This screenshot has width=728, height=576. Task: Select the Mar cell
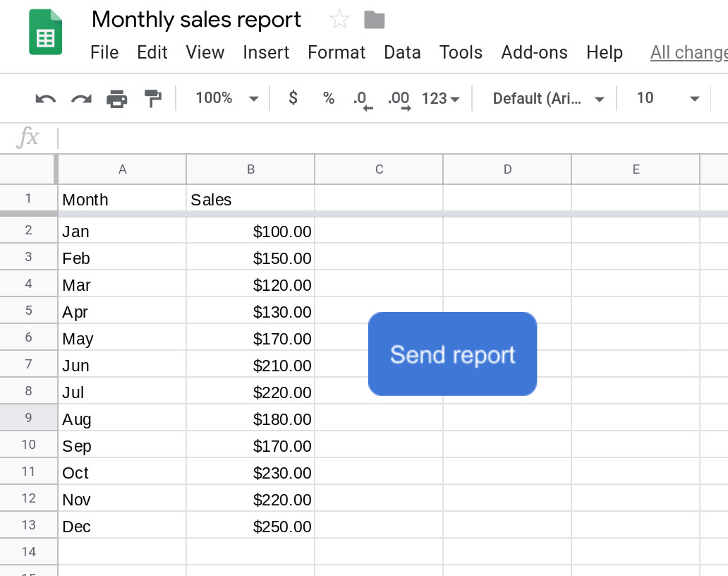tap(122, 284)
